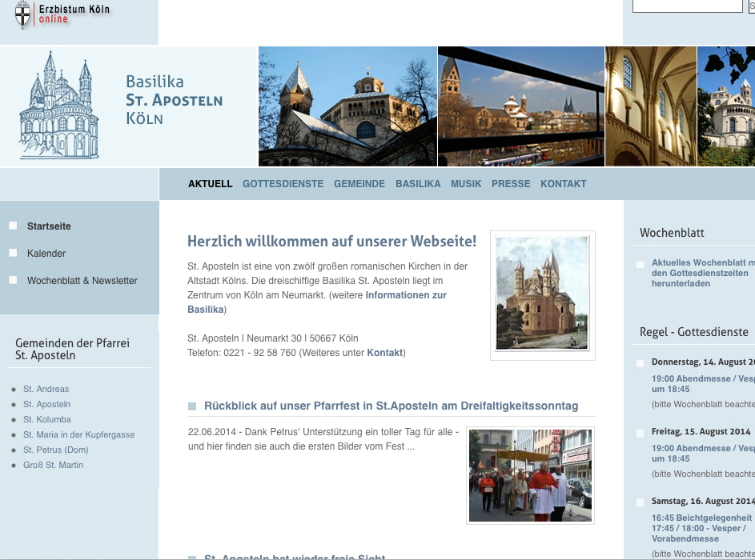Select Wochenblatt & Newsletter in sidebar
Image resolution: width=755 pixels, height=560 pixels.
click(x=82, y=281)
